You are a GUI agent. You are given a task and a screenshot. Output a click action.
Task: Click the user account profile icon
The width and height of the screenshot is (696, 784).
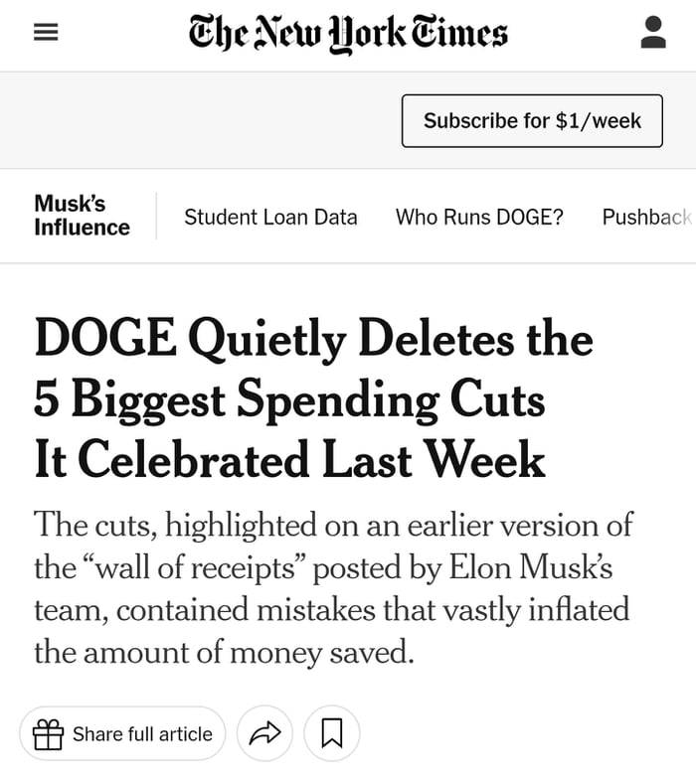[653, 33]
